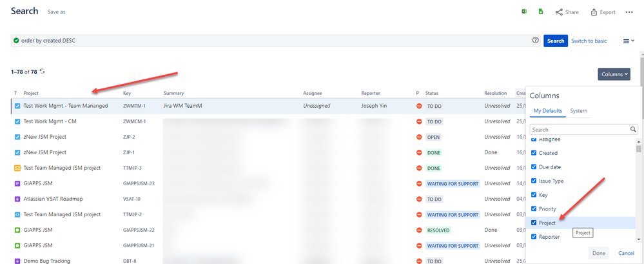Open the list view switcher dropdown

629,41
